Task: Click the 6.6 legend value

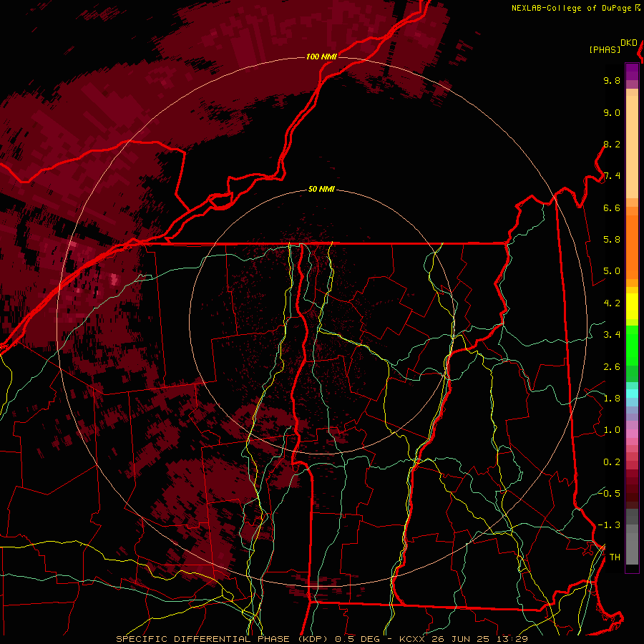Action: coord(612,208)
